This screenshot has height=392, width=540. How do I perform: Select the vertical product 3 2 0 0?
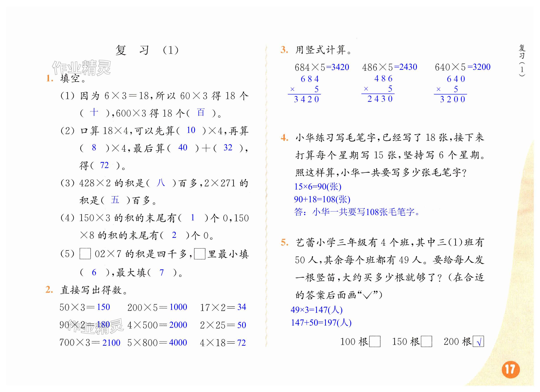pyautogui.click(x=453, y=99)
